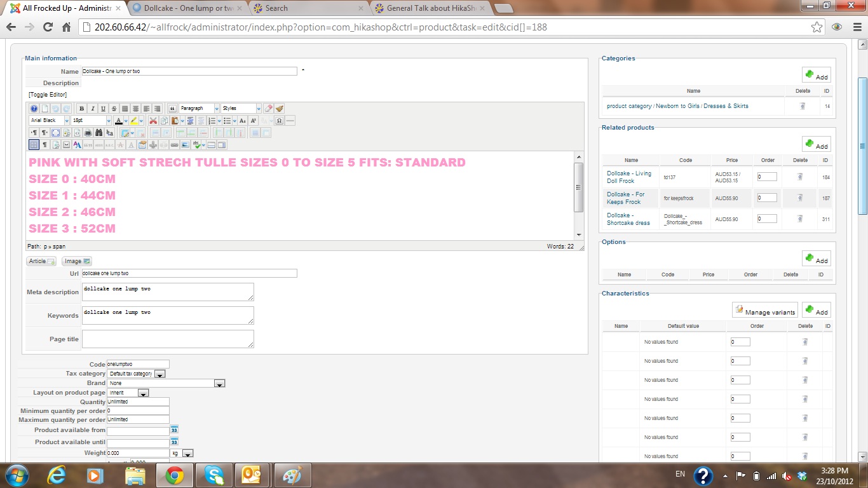
Task: Click the Manage variants button
Action: [x=764, y=310]
